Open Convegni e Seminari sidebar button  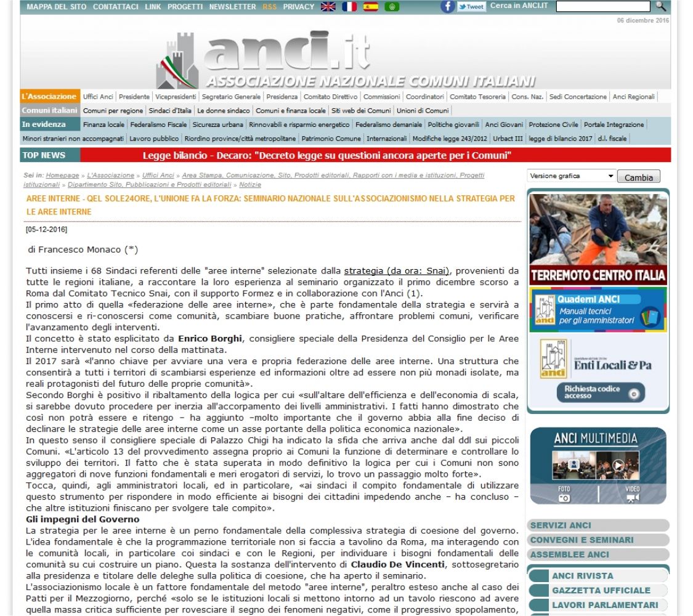pos(598,540)
